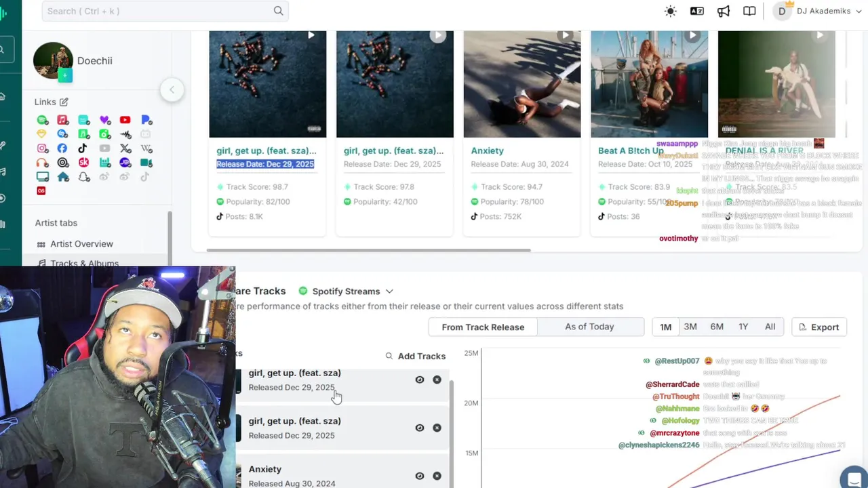Open the Shazam link icon

coord(62,134)
